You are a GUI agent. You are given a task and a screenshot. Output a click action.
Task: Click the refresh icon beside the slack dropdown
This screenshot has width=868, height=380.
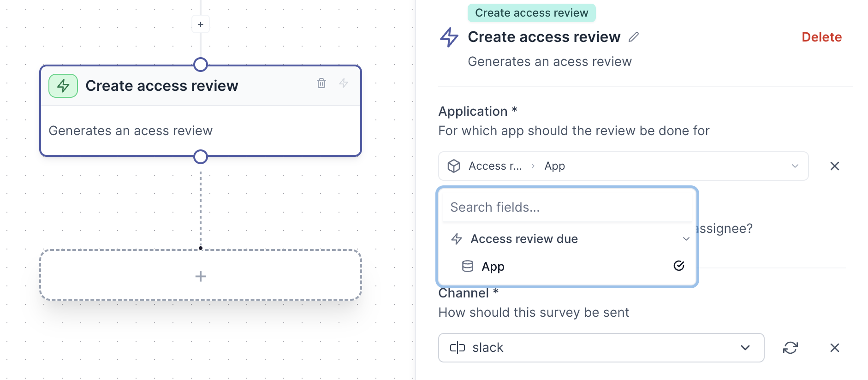[x=790, y=348]
